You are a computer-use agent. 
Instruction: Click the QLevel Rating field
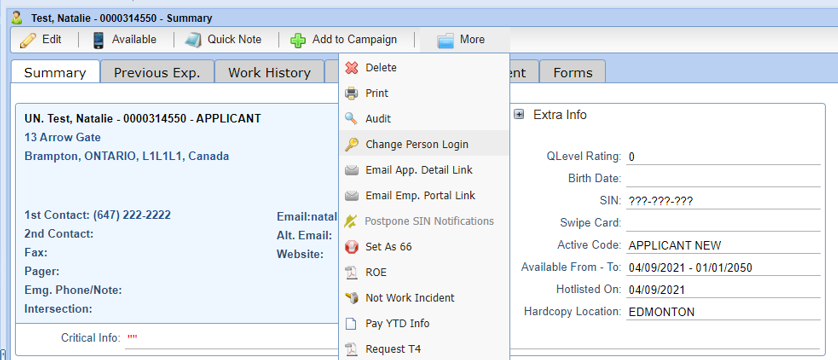click(723, 157)
